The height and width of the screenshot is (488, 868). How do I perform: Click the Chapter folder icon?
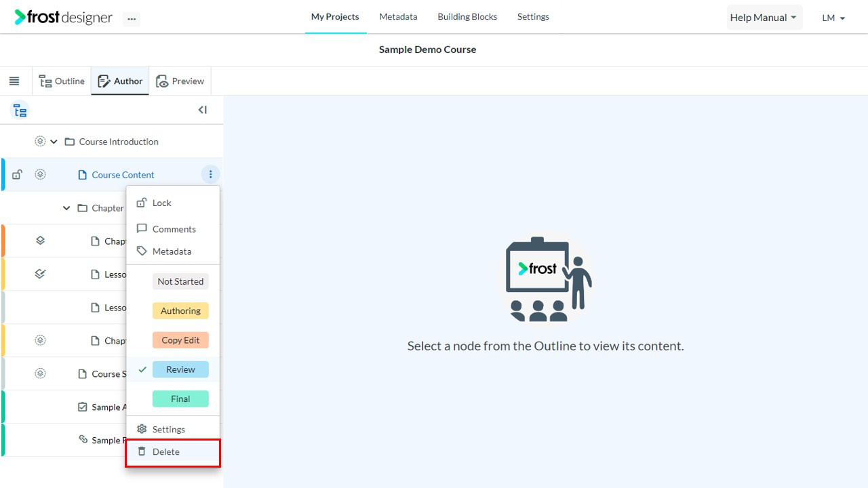pos(82,208)
